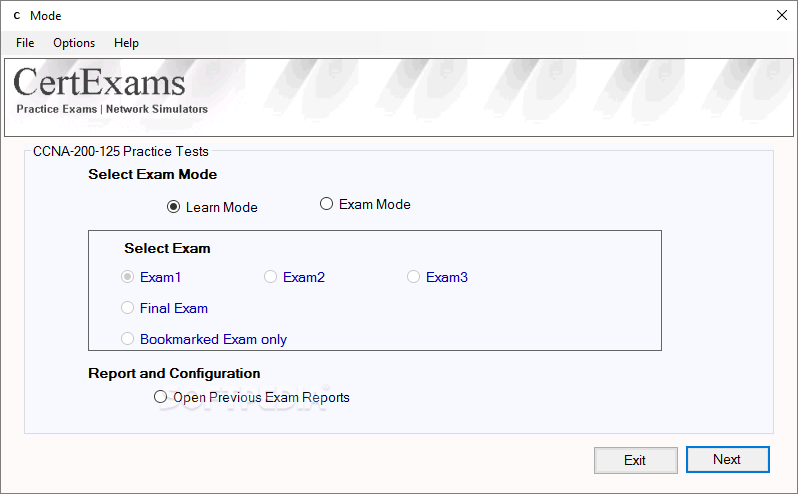Click the 'Report and Configuration' heading
The image size is (798, 494).
[x=174, y=373]
